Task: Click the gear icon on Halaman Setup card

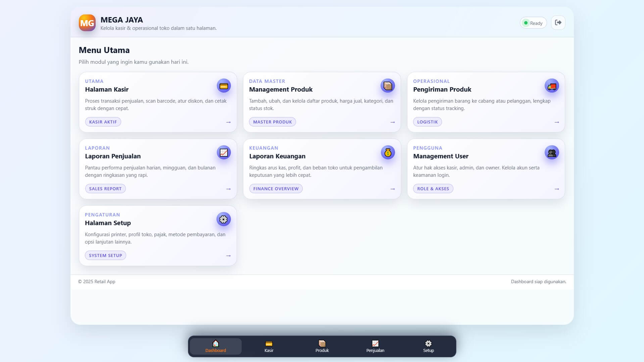Action: click(x=224, y=219)
